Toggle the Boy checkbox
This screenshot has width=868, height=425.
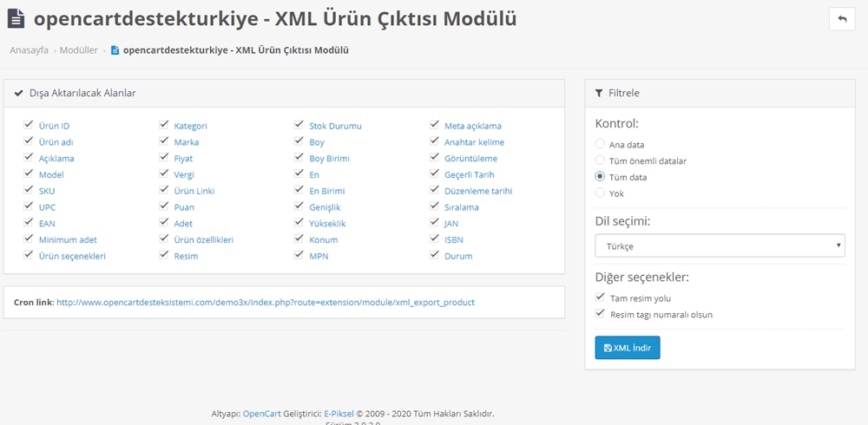pyautogui.click(x=299, y=141)
